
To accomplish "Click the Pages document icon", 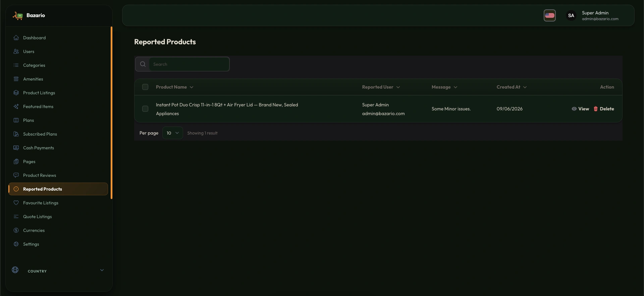I will click(x=16, y=161).
